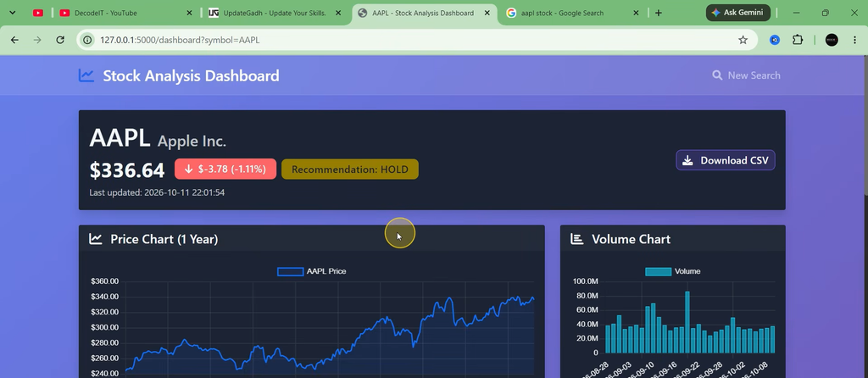Click the $360.00 price axis label
Viewport: 868px width, 378px height.
coord(104,281)
